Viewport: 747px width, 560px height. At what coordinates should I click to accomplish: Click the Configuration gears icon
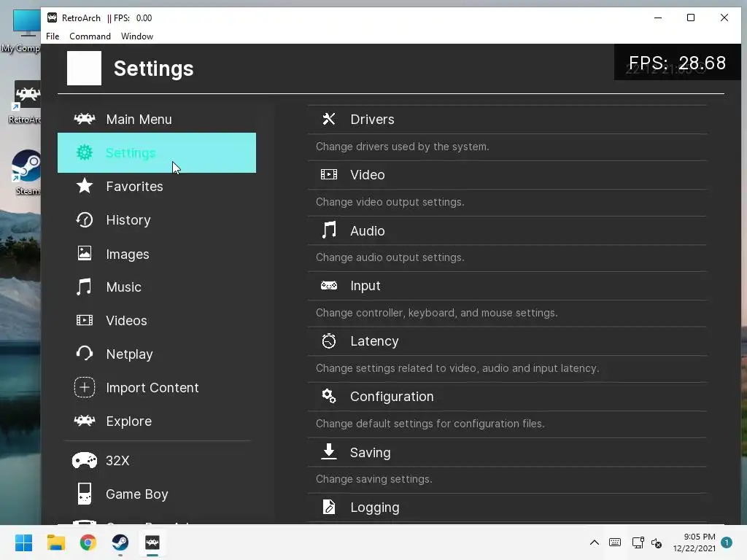[329, 396]
